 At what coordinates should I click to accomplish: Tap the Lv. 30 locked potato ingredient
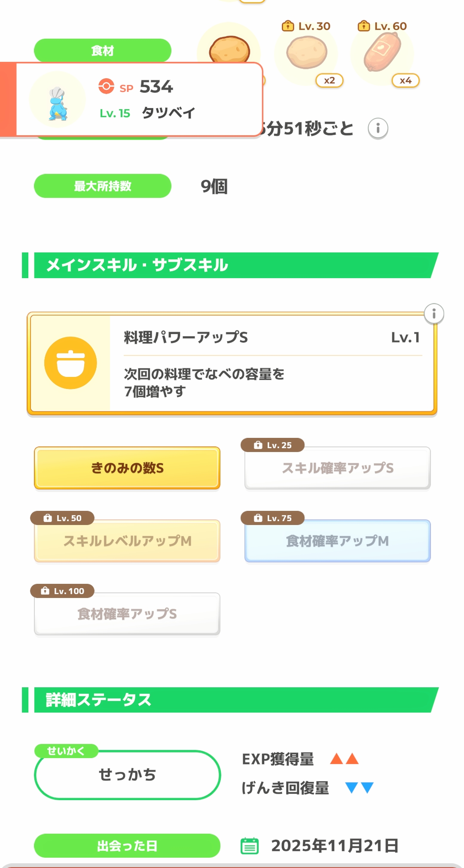click(x=306, y=53)
